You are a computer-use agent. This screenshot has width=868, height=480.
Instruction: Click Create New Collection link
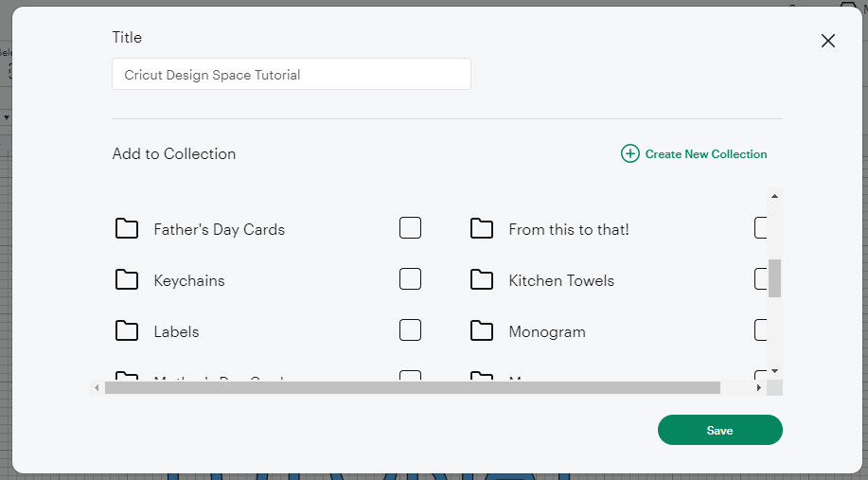coord(706,154)
